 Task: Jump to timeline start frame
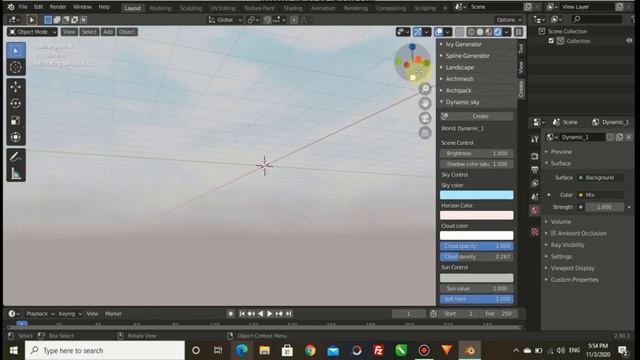pos(242,313)
